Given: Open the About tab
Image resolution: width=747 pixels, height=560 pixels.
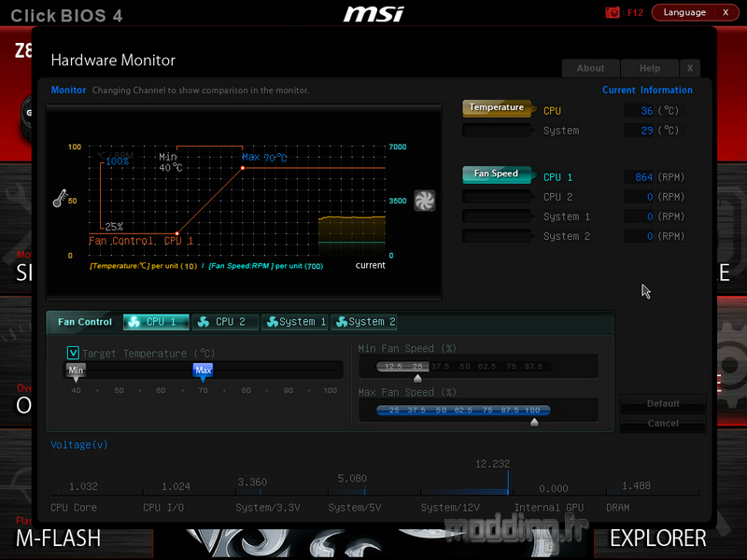Looking at the screenshot, I should pos(590,68).
